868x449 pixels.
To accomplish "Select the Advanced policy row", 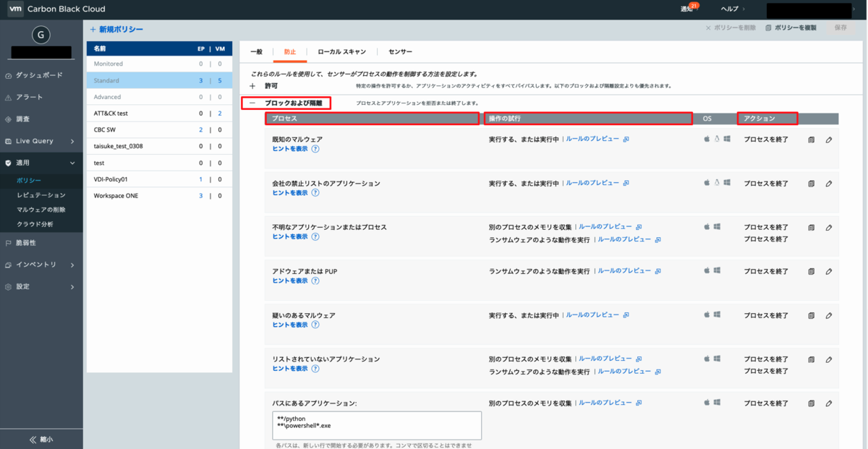I will point(159,97).
